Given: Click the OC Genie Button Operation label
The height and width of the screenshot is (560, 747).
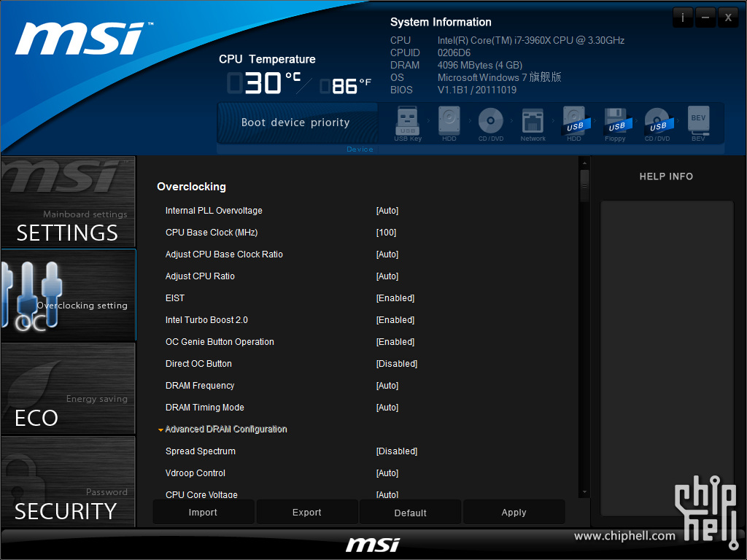Looking at the screenshot, I should 220,342.
